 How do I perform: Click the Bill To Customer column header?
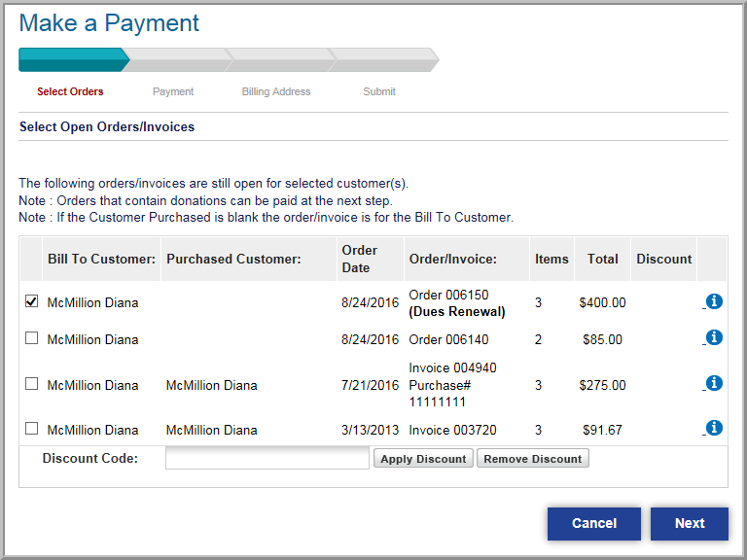click(101, 259)
